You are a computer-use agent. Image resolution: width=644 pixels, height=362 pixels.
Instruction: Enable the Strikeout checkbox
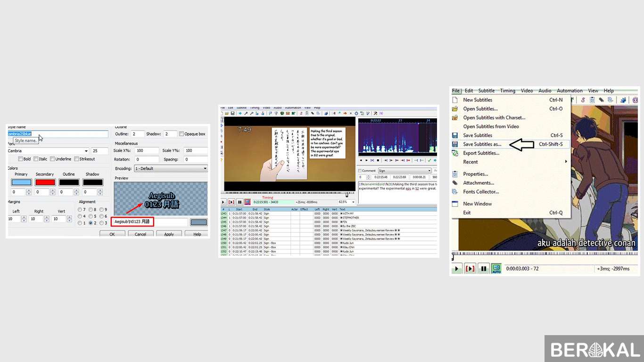76,159
